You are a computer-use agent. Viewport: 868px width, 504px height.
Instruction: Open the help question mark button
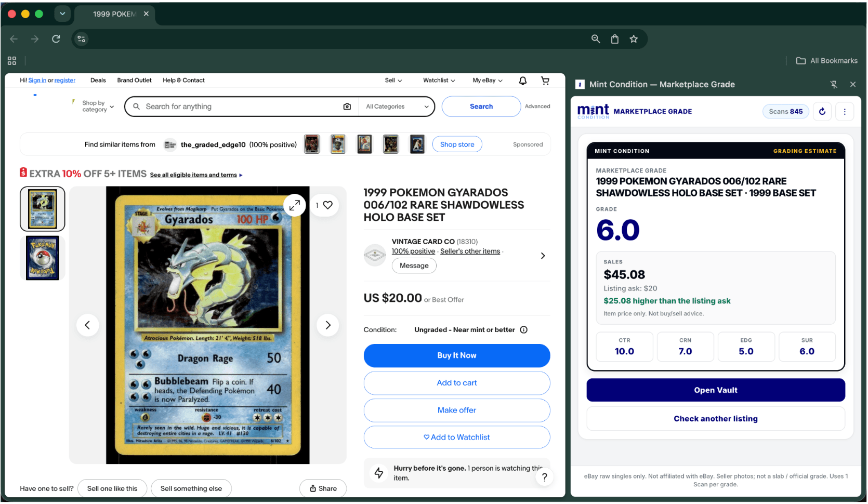coord(544,478)
